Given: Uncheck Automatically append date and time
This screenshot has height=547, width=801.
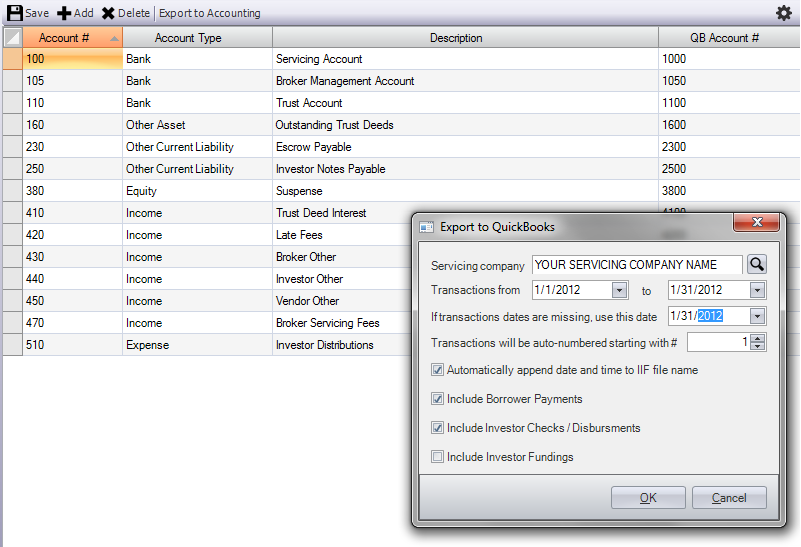Looking at the screenshot, I should pos(437,370).
